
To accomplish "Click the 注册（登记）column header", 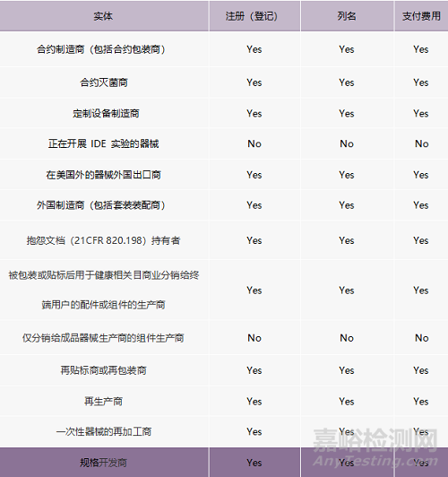I will (254, 16).
